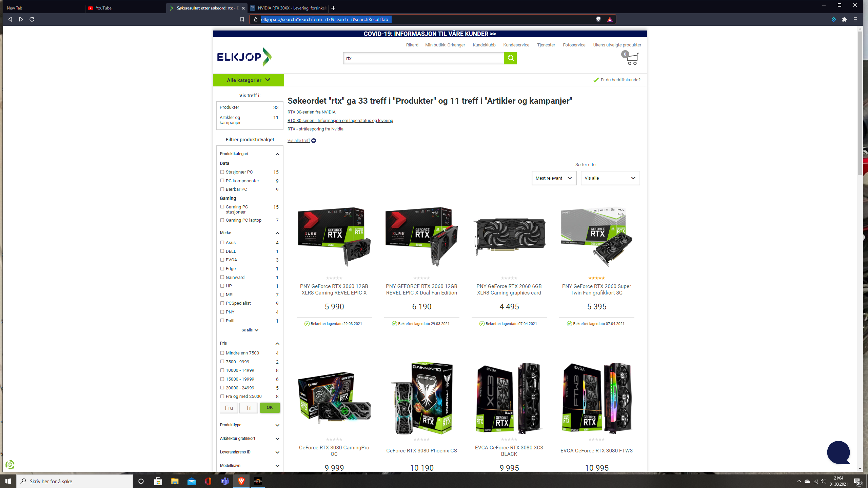This screenshot has width=868, height=488.
Task: Click Er du bedriftskunde link
Action: tap(620, 80)
